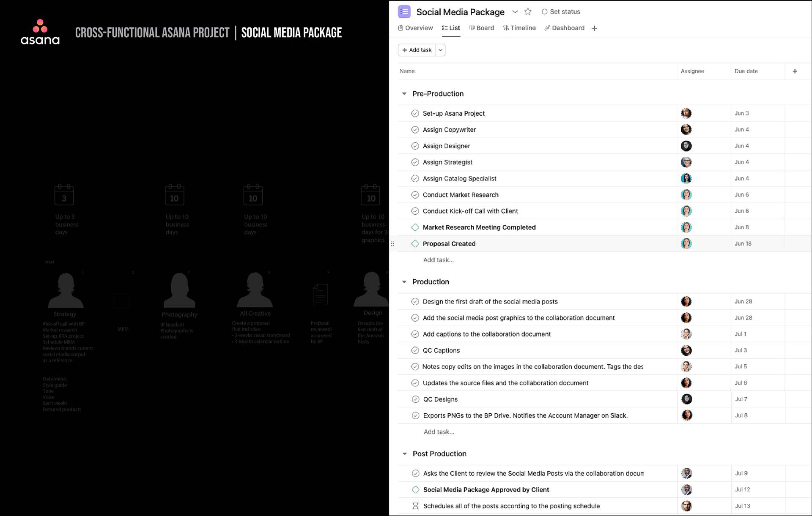812x516 pixels.
Task: Click the Add task button
Action: (417, 50)
